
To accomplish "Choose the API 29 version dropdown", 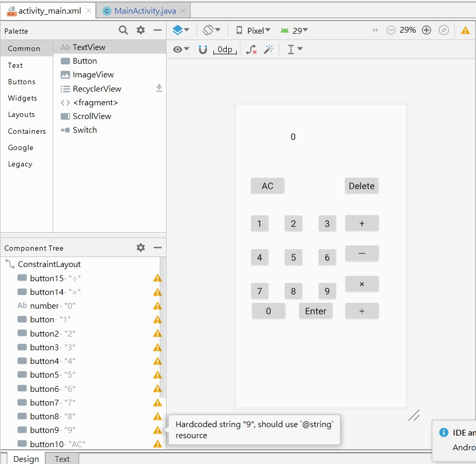I will tap(294, 31).
